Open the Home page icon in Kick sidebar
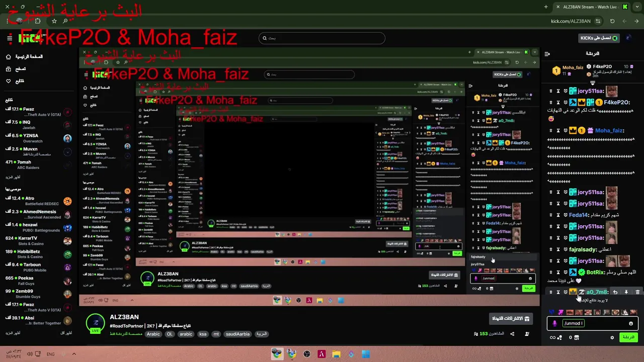 click(x=8, y=57)
